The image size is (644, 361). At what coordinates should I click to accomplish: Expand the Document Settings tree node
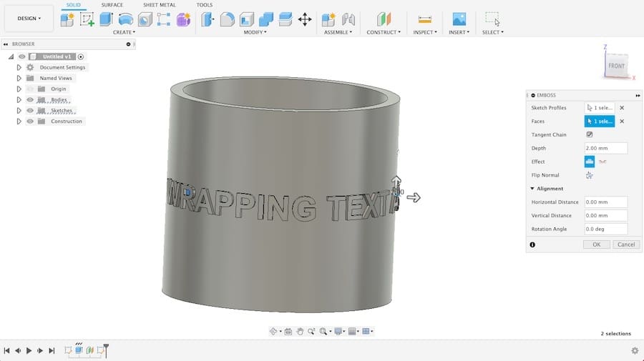tap(19, 67)
